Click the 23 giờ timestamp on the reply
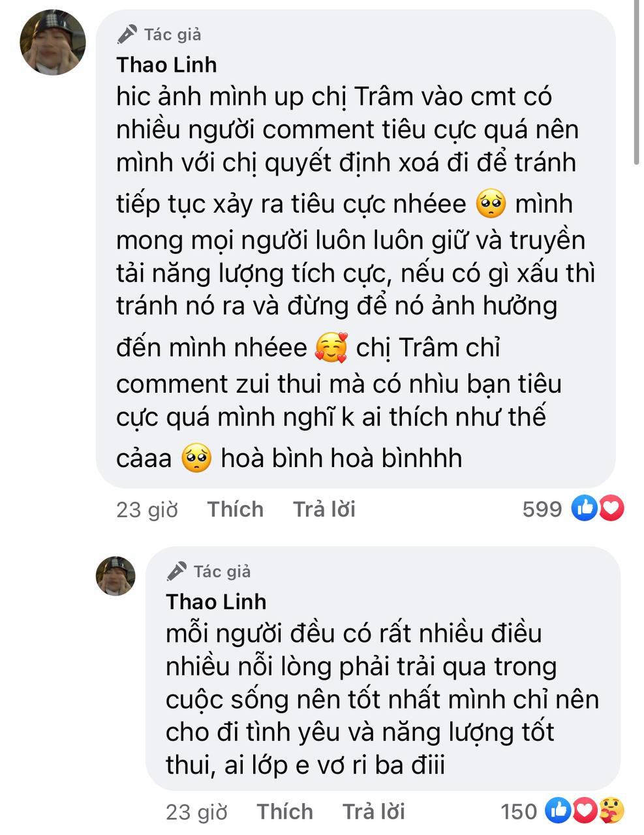 click(196, 812)
